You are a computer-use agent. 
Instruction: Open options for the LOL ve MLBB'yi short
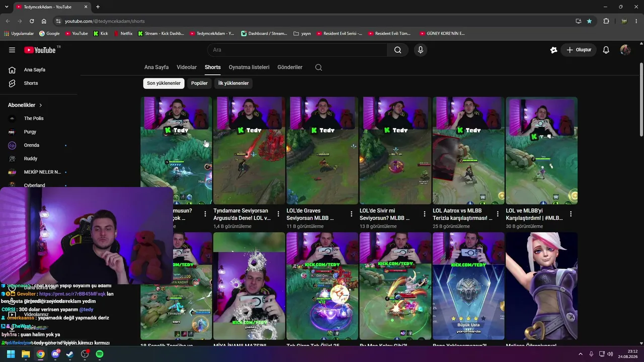tap(571, 214)
